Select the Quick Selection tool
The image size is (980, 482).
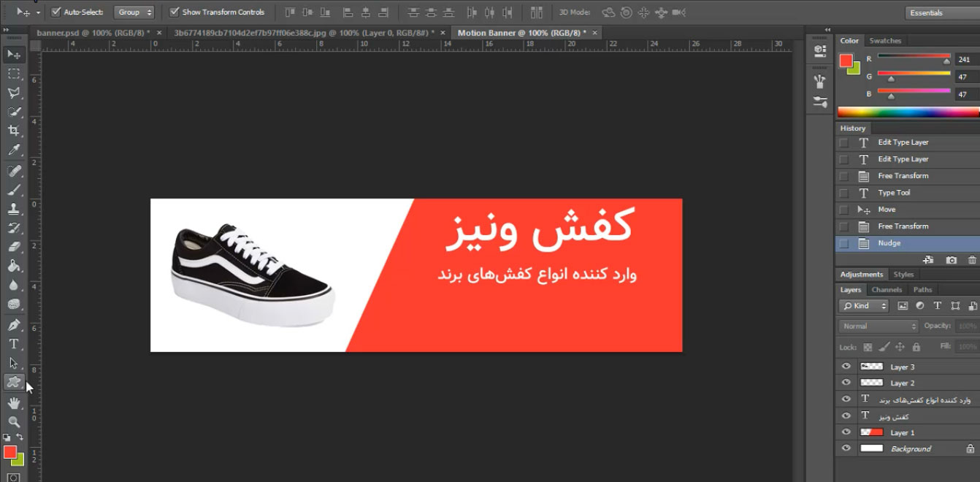13,112
